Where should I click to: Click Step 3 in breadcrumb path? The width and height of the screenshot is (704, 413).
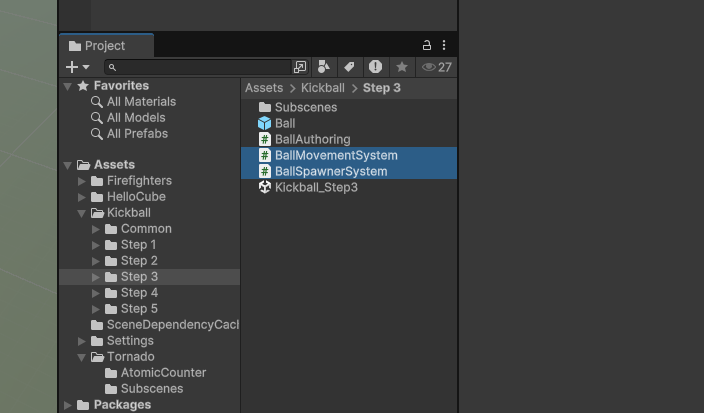(382, 88)
